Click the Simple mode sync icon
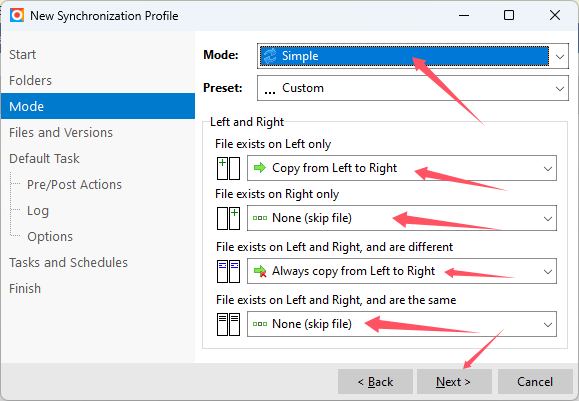Viewport: 579px width, 401px height. pos(270,56)
